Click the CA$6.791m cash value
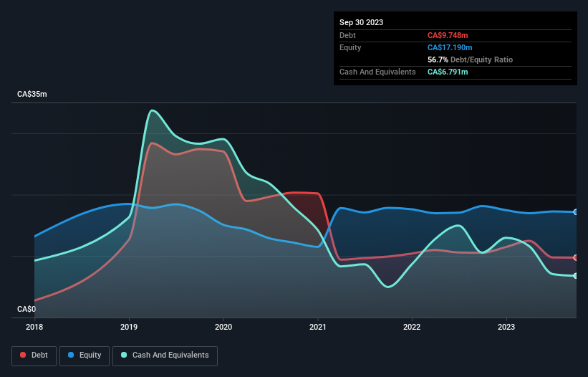The width and height of the screenshot is (588, 377). (448, 72)
